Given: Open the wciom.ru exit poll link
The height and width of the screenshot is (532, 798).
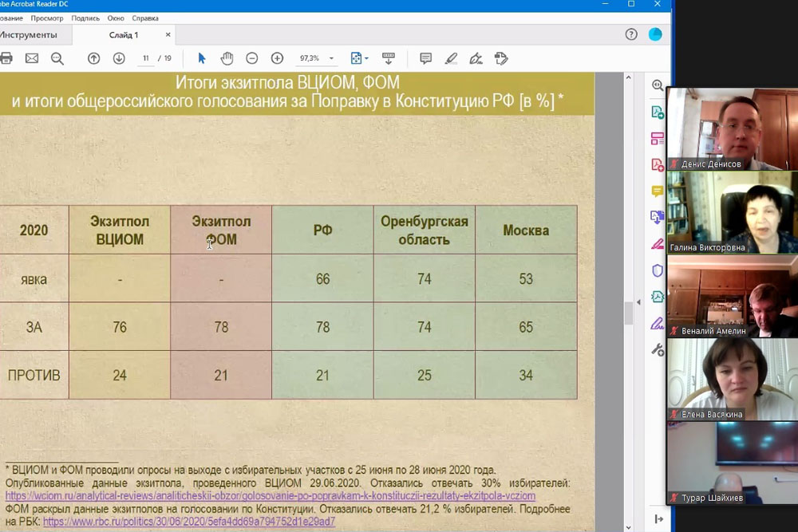Looking at the screenshot, I should pos(270,496).
